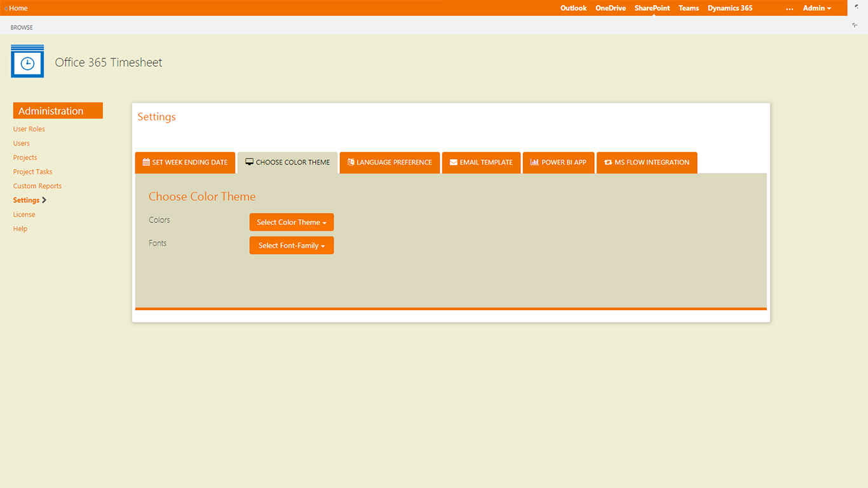Viewport: 868px width, 488px height.
Task: Open the three-dots more apps menu
Action: pos(789,9)
